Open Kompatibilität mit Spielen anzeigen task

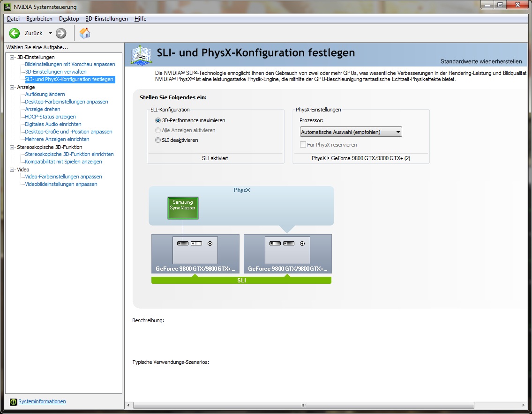tap(63, 162)
